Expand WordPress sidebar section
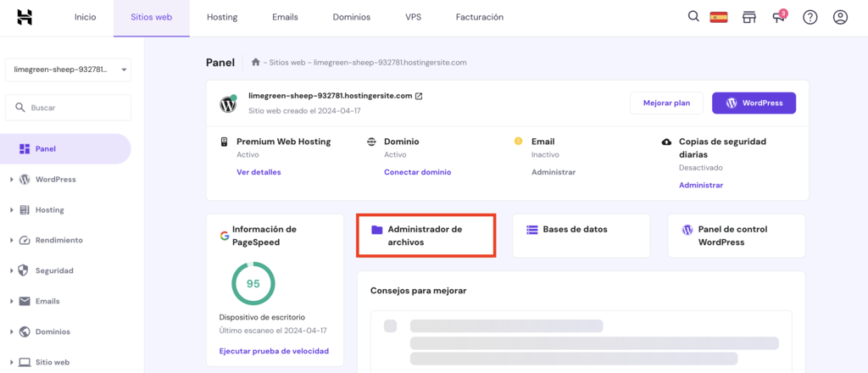The image size is (868, 373). pyautogui.click(x=55, y=179)
